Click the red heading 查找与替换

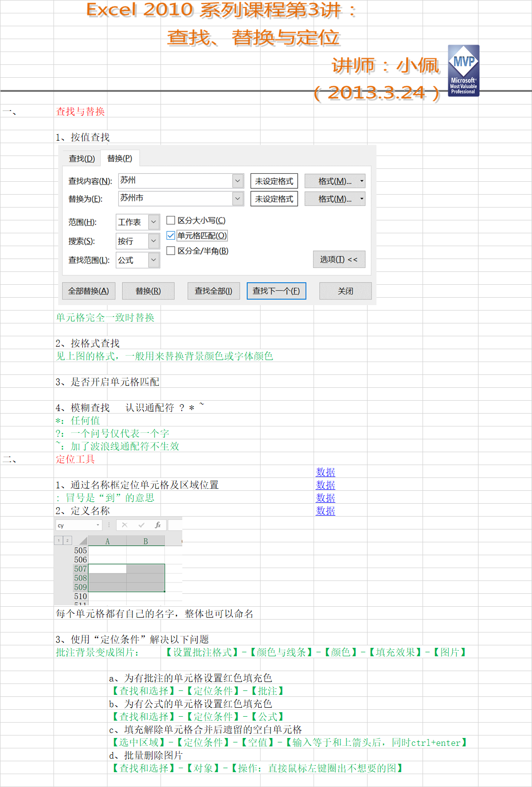click(x=80, y=111)
